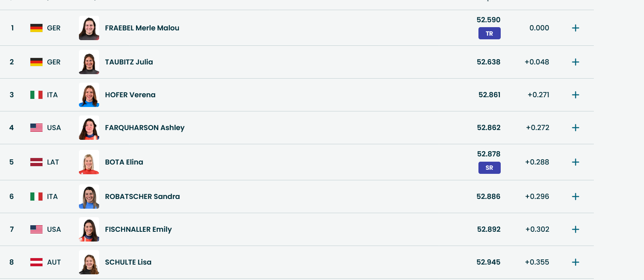
Task: Open athlete name link Hofer Verena
Action: [130, 95]
